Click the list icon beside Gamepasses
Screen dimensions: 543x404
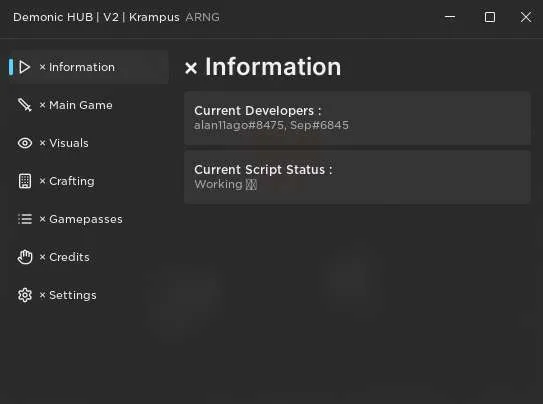coord(25,219)
